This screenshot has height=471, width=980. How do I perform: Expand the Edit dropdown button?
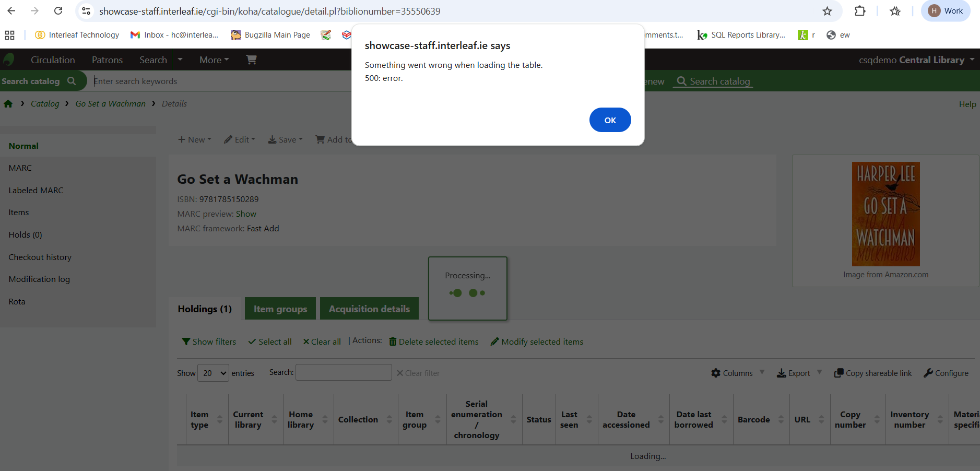pyautogui.click(x=240, y=139)
